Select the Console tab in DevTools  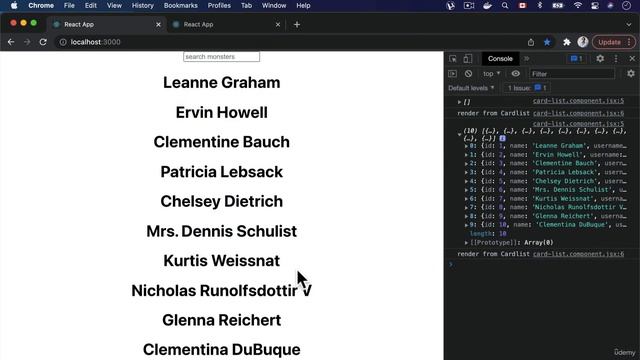pyautogui.click(x=500, y=59)
